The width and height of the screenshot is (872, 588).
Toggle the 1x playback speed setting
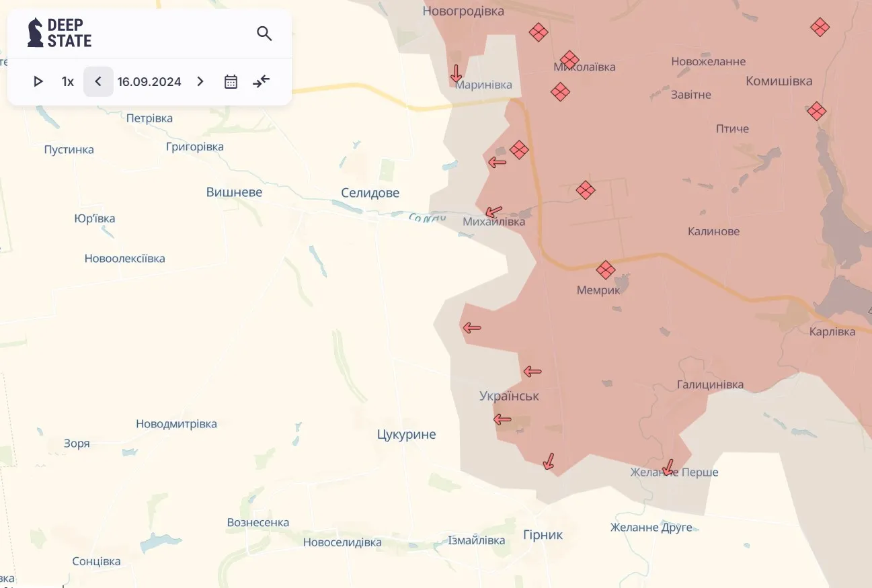coord(67,81)
